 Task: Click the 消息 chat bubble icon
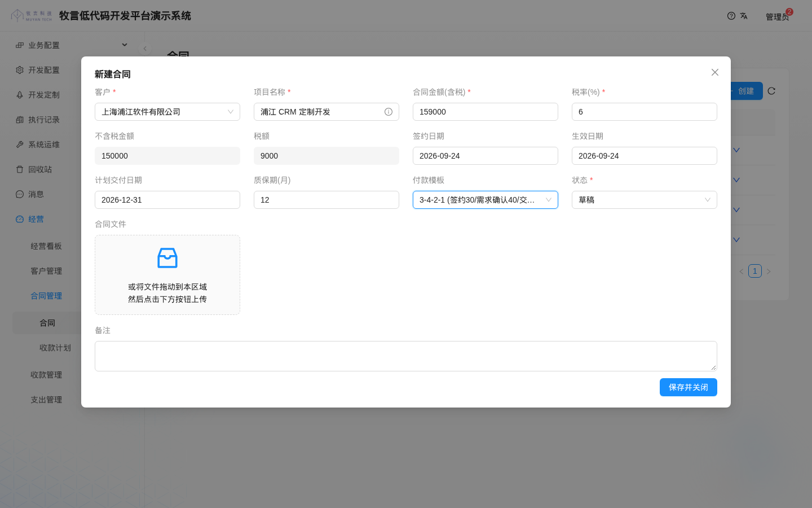(20, 194)
